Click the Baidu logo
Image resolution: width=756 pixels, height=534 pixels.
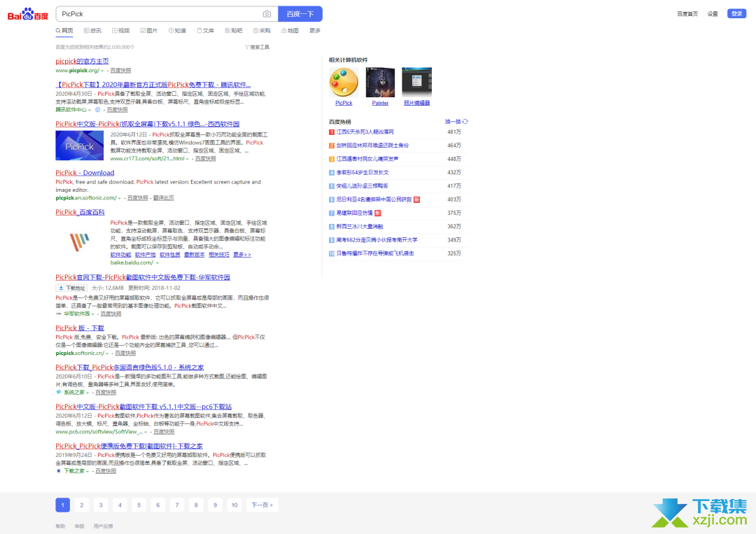28,14
